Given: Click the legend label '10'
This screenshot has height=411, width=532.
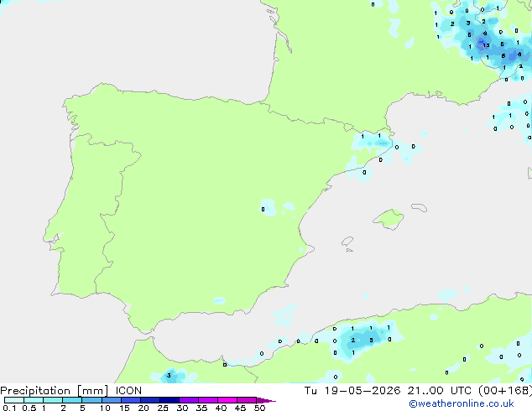Looking at the screenshot, I should (x=105, y=408).
